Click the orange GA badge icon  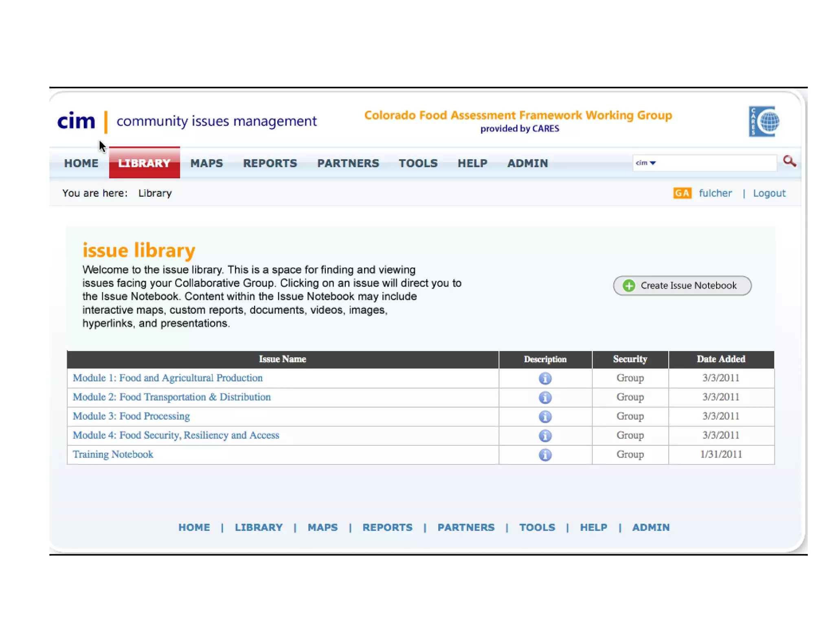(682, 193)
